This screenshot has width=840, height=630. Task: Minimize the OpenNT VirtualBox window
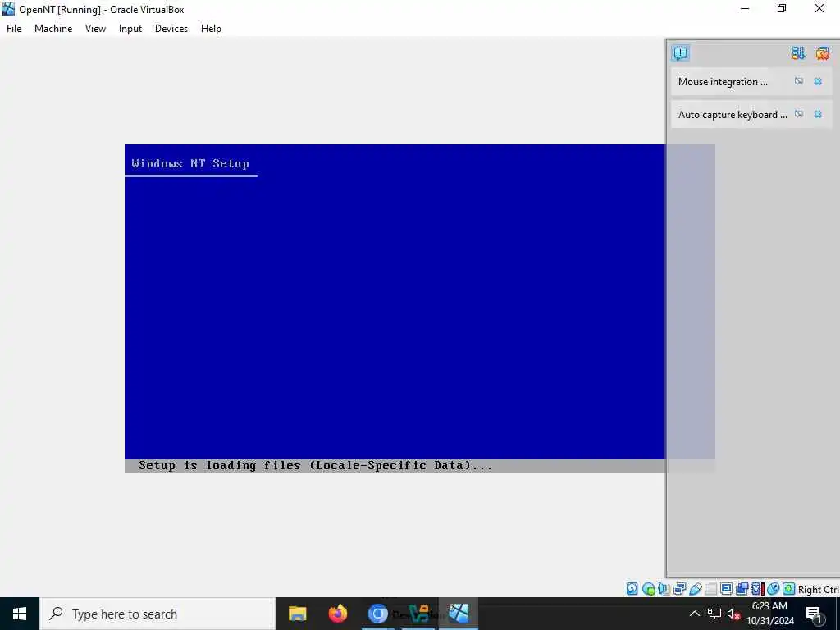(745, 9)
